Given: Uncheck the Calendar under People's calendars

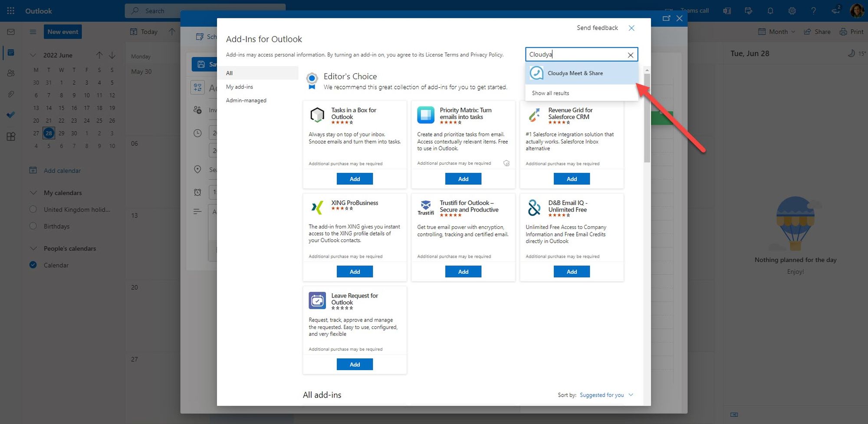Looking at the screenshot, I should (33, 265).
